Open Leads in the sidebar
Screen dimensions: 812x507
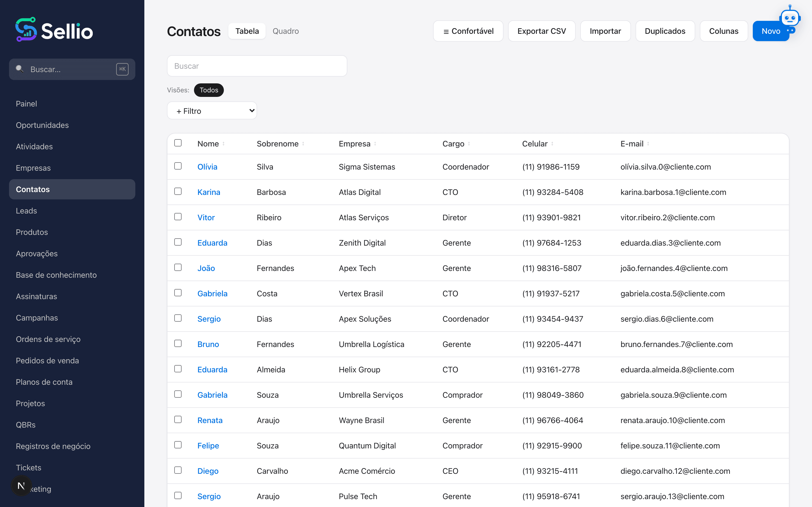27,211
